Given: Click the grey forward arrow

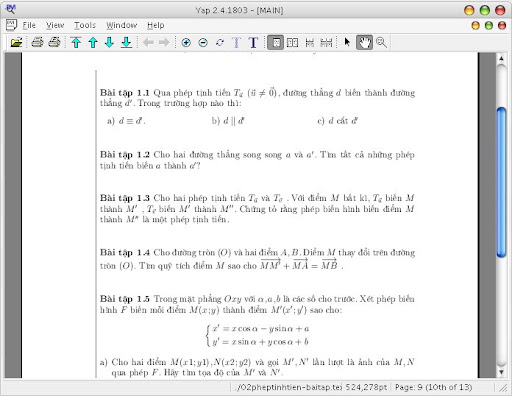Looking at the screenshot, I should [x=164, y=43].
